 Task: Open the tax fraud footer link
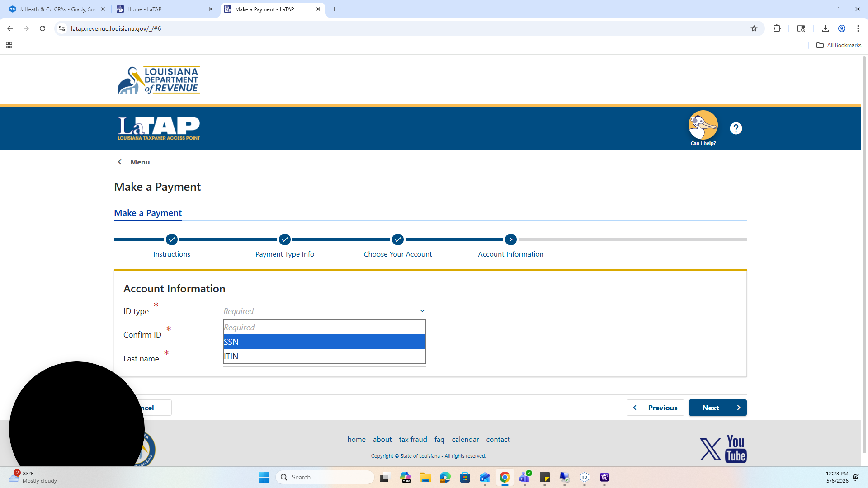tap(413, 439)
